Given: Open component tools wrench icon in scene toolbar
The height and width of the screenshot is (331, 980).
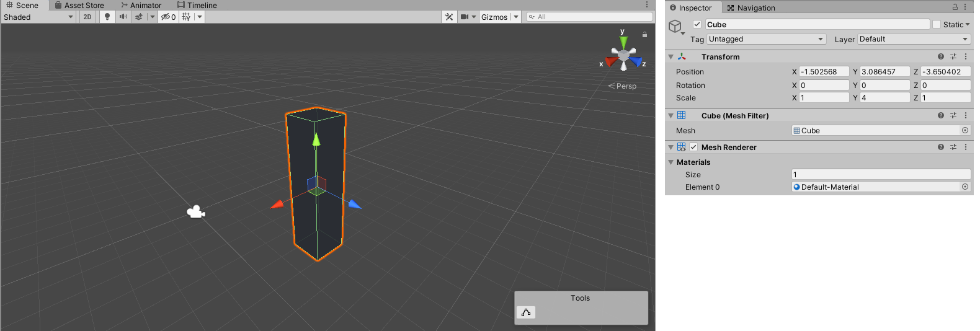Looking at the screenshot, I should [449, 17].
